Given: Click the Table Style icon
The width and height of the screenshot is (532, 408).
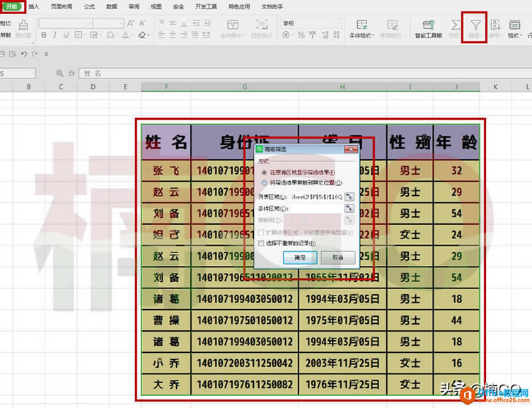Looking at the screenshot, I should (392, 25).
